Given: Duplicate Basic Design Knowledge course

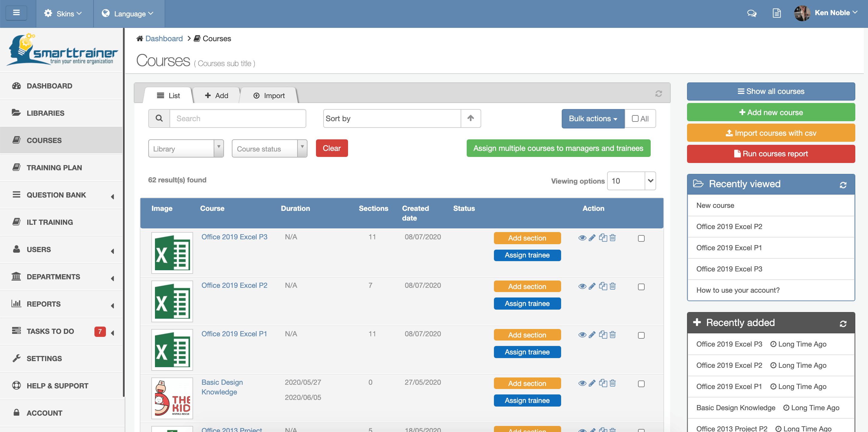Looking at the screenshot, I should (x=603, y=383).
